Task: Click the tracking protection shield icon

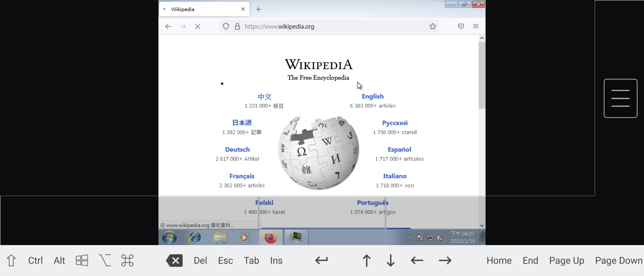Action: [x=226, y=26]
